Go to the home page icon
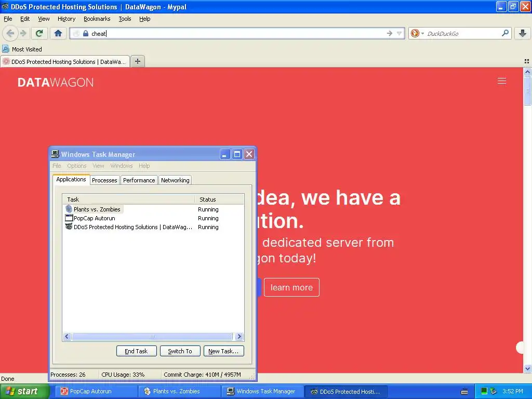Viewport: 532px width, 399px height. pyautogui.click(x=58, y=33)
